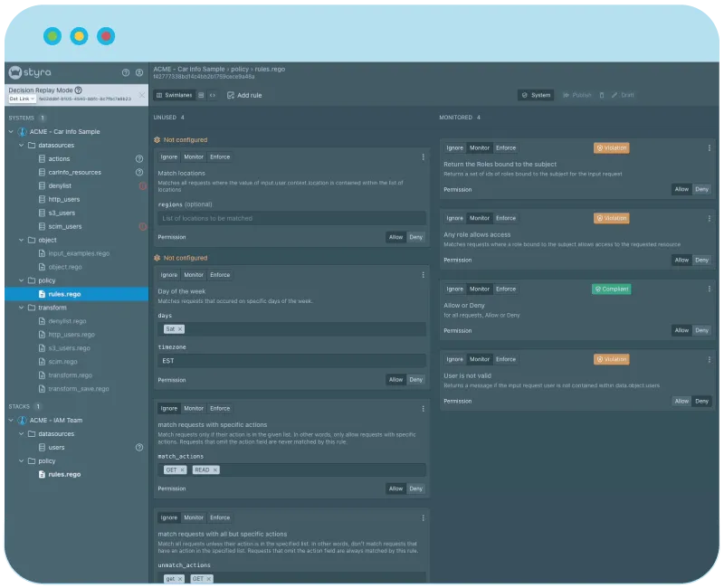Open denylist.rego in the transform folder

pyautogui.click(x=67, y=321)
